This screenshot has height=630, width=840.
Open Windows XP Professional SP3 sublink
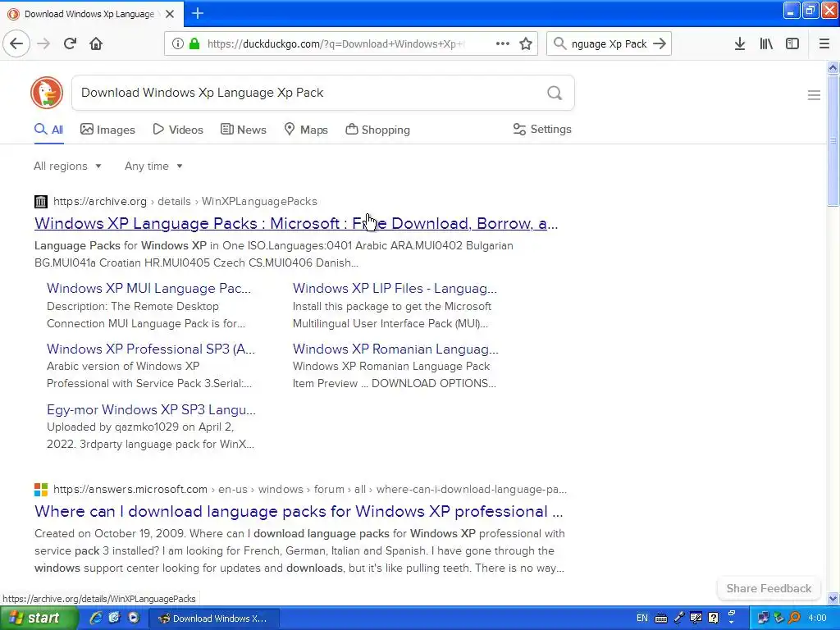[151, 349]
